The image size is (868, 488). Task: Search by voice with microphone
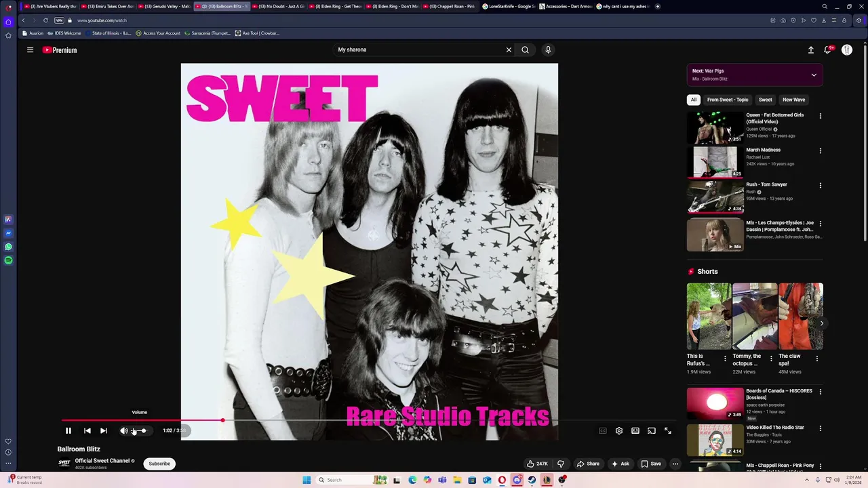[x=548, y=49]
